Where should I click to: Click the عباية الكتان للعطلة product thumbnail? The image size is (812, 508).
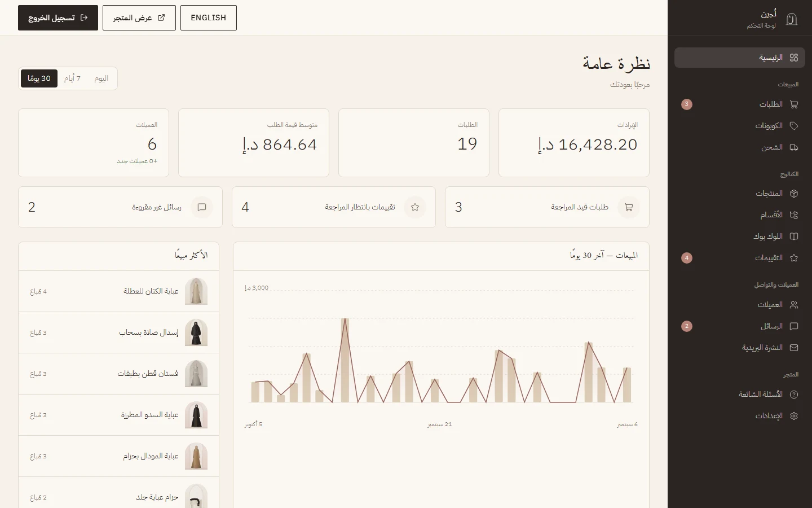coord(196,291)
